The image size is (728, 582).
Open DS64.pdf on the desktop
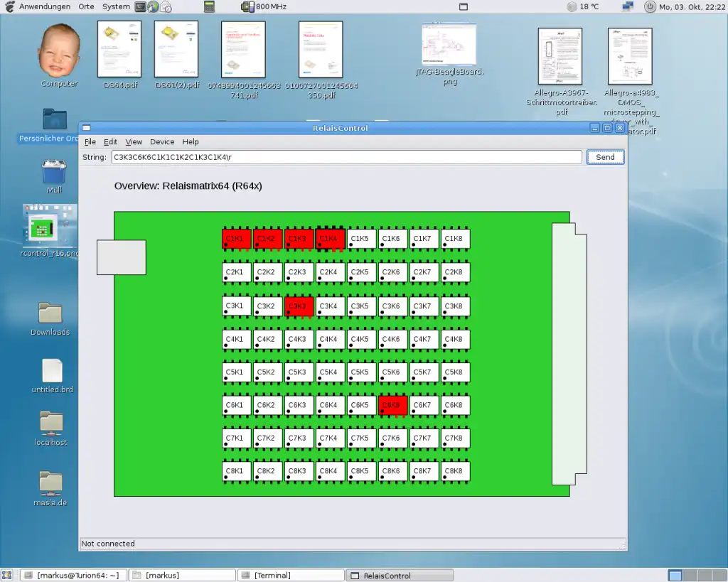coord(119,55)
